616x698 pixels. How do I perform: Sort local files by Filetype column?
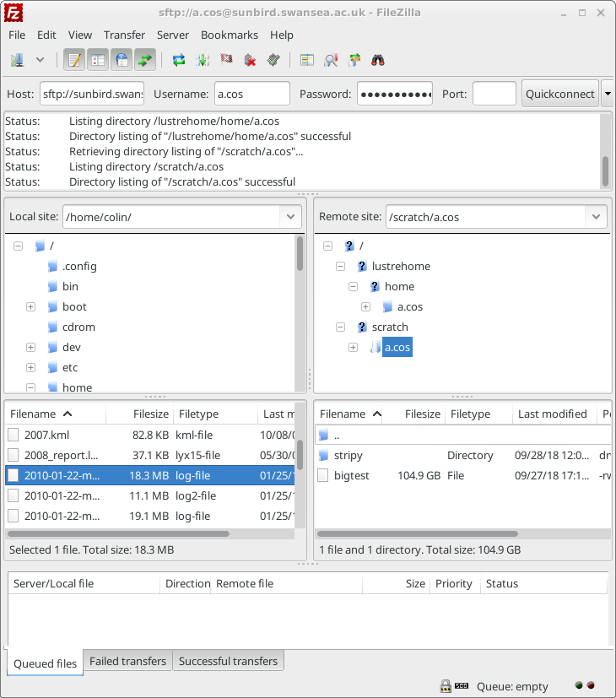click(215, 414)
